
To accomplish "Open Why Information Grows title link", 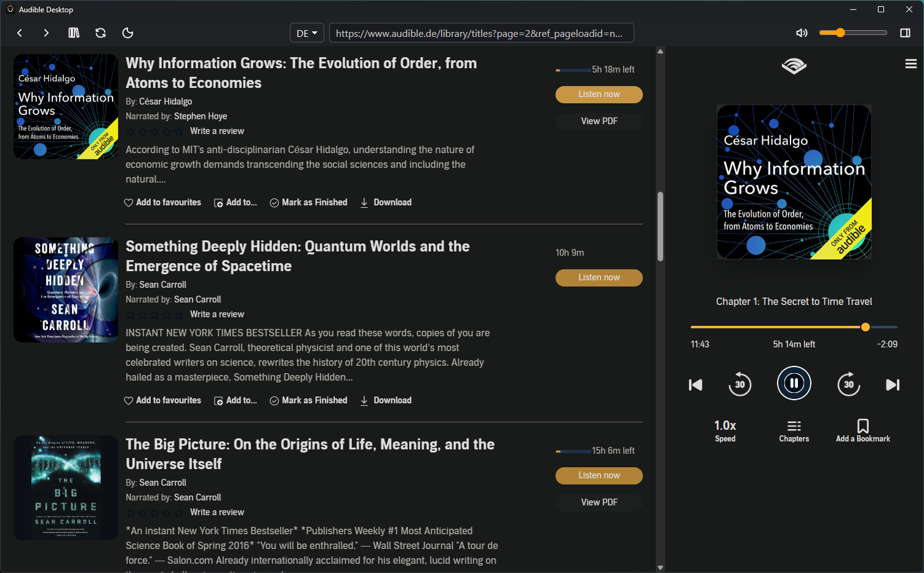I will [301, 73].
